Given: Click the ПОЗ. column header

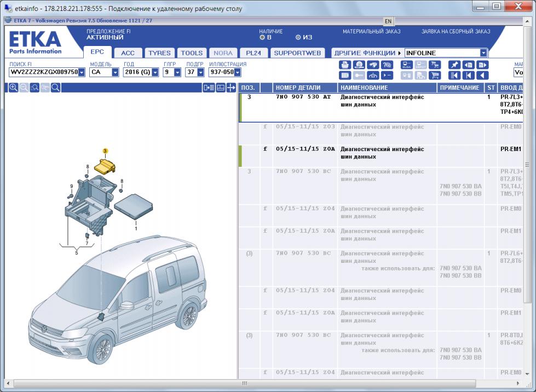Looking at the screenshot, I should 250,88.
